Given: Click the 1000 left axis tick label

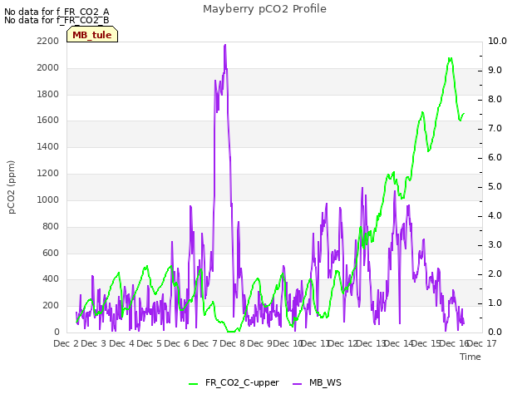Looking at the screenshot, I should [x=48, y=199].
